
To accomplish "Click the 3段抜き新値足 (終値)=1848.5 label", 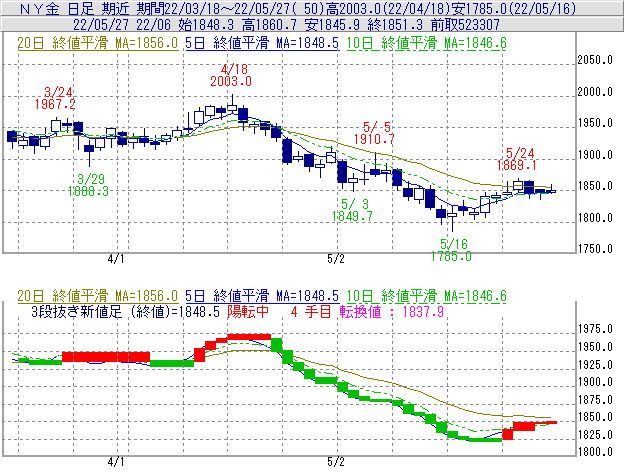I will (125, 311).
